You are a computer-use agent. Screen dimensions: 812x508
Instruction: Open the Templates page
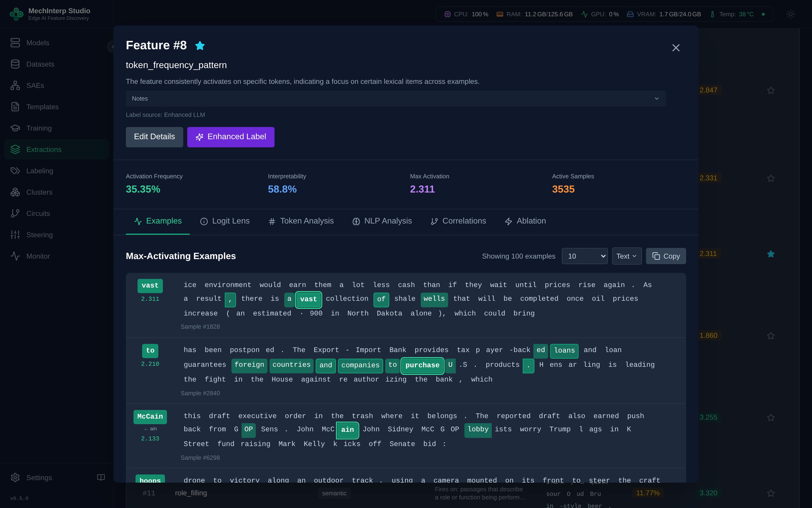pos(56,107)
